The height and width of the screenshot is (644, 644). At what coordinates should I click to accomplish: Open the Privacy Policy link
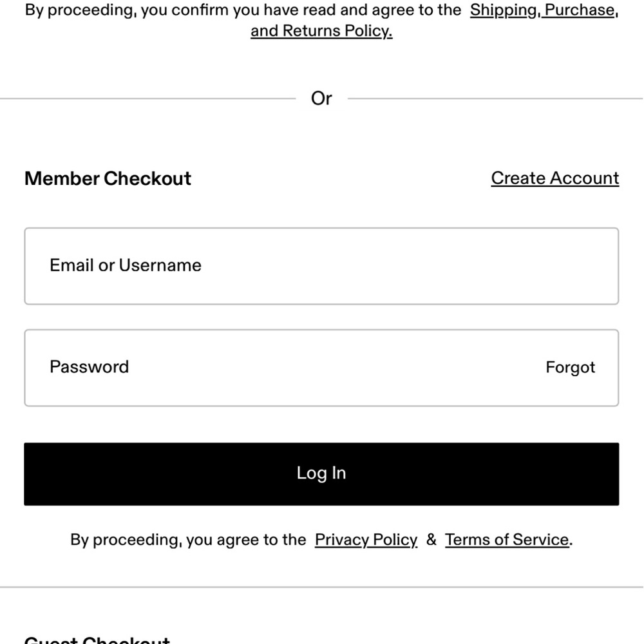(x=366, y=540)
